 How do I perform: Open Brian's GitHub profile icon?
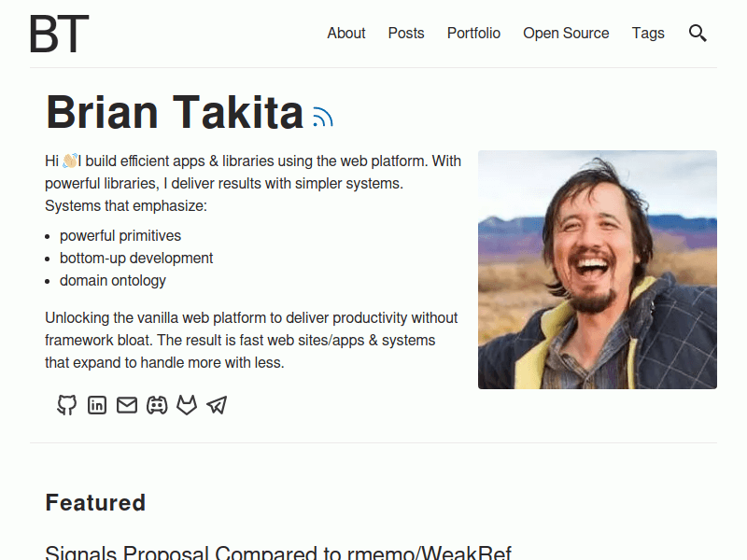(66, 405)
